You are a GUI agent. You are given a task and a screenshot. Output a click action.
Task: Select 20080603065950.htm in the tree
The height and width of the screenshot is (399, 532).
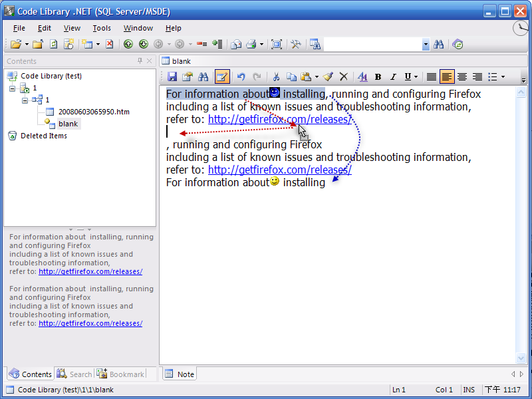tap(94, 112)
